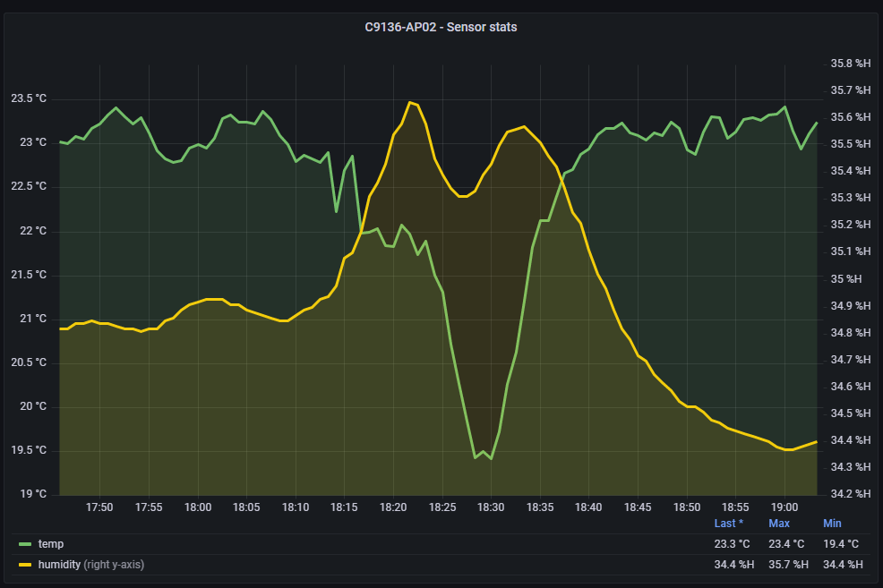883x588 pixels.
Task: Click the 19 °C label on the left axis
Action: 34,494
